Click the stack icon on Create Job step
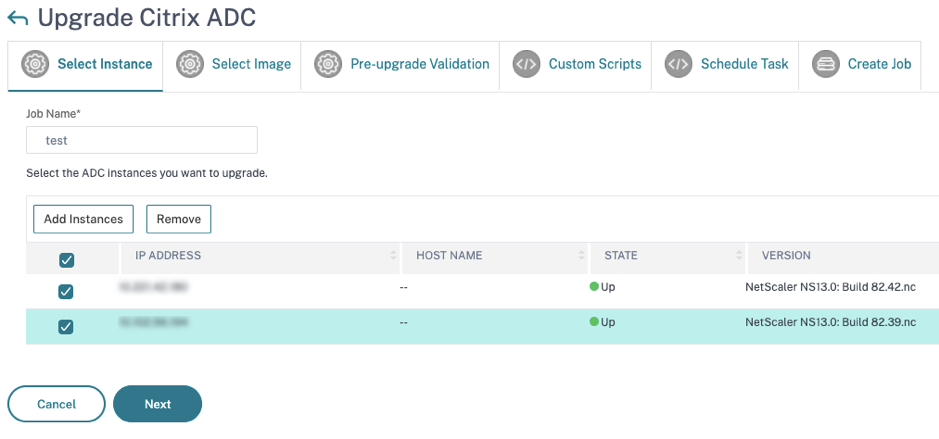Viewport: 939px width, 439px height. [x=826, y=64]
